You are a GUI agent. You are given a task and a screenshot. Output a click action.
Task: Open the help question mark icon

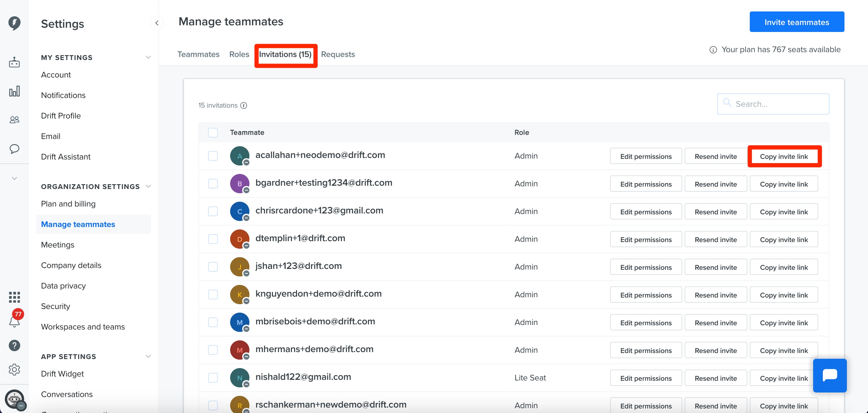point(14,345)
